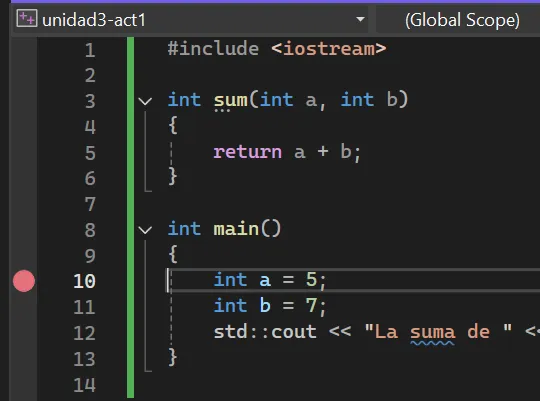Click the std::cout identifier on line 12

click(265, 332)
